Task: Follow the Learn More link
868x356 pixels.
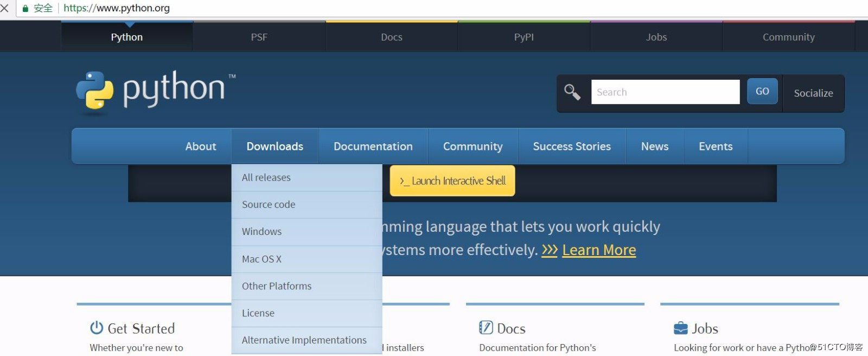Action: (599, 250)
